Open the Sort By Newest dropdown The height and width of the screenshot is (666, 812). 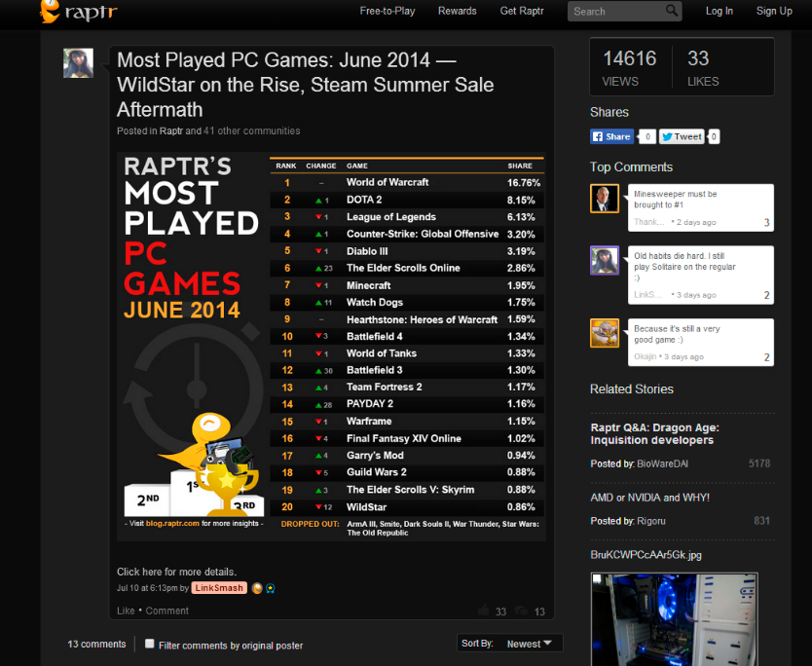click(x=509, y=644)
